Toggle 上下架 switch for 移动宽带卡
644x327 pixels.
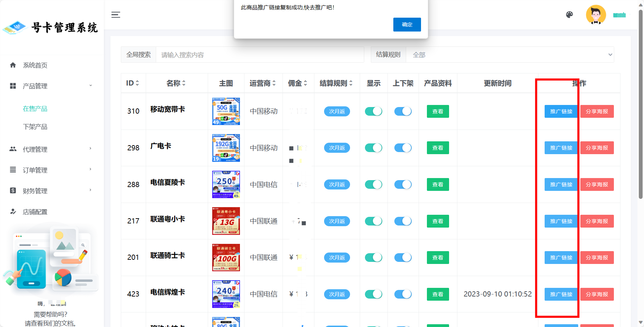[x=403, y=111]
